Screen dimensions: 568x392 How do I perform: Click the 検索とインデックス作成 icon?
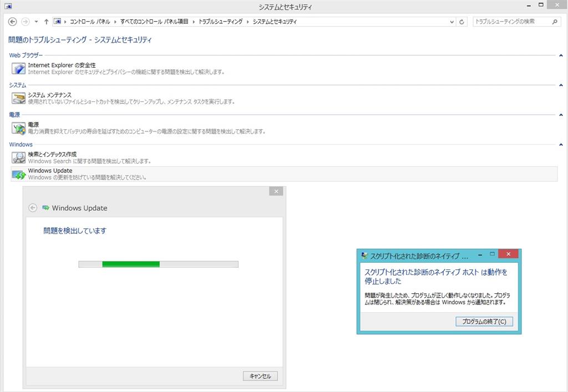click(x=18, y=157)
